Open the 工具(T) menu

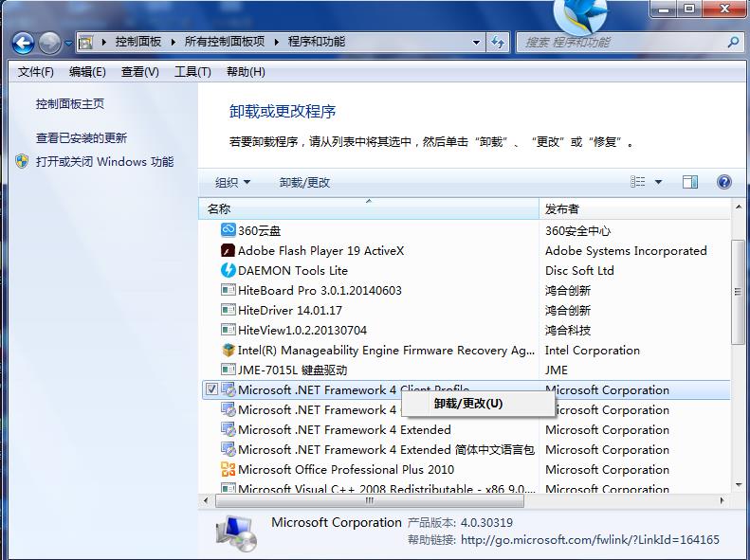pyautogui.click(x=192, y=72)
